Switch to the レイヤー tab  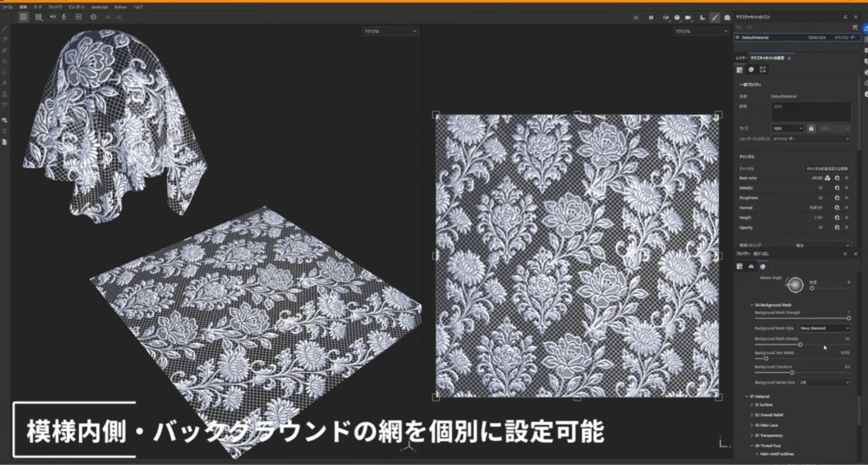pyautogui.click(x=741, y=58)
